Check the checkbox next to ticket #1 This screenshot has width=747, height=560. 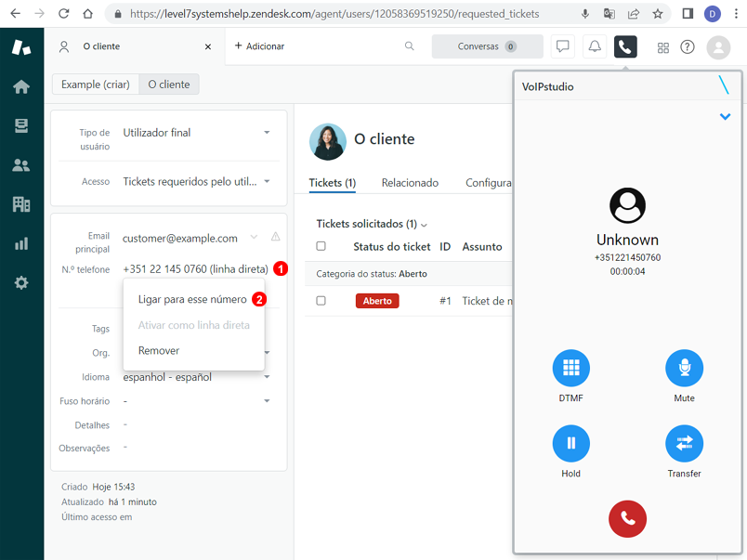tap(321, 301)
